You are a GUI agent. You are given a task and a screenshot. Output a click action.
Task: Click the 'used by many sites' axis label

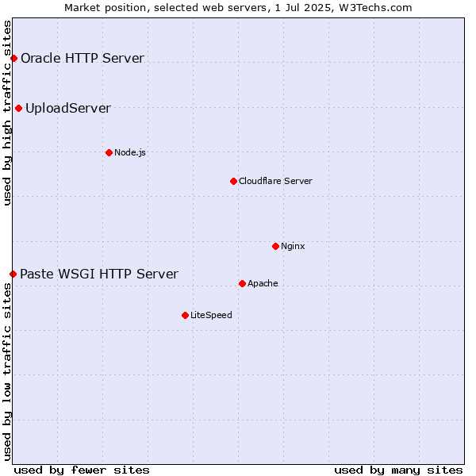(398, 470)
